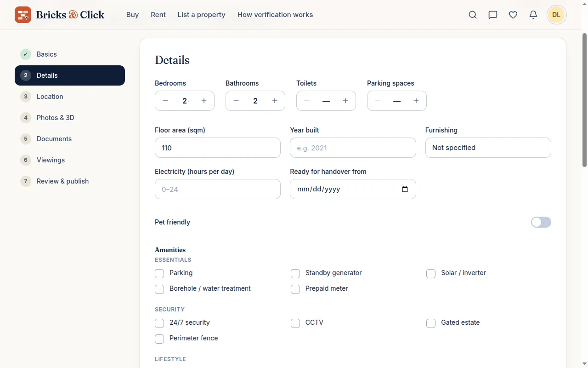Click the Year built field

coord(353,148)
